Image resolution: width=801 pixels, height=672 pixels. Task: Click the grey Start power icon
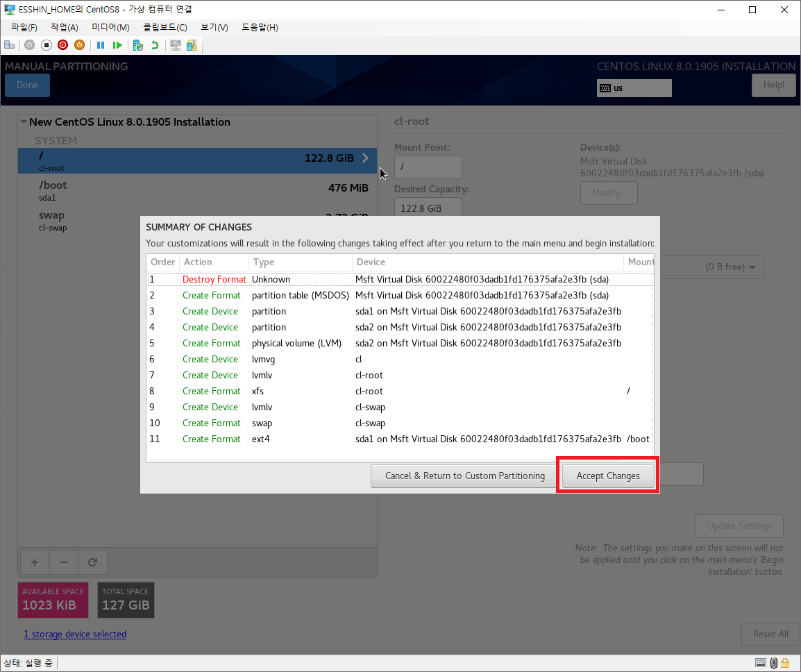click(30, 45)
